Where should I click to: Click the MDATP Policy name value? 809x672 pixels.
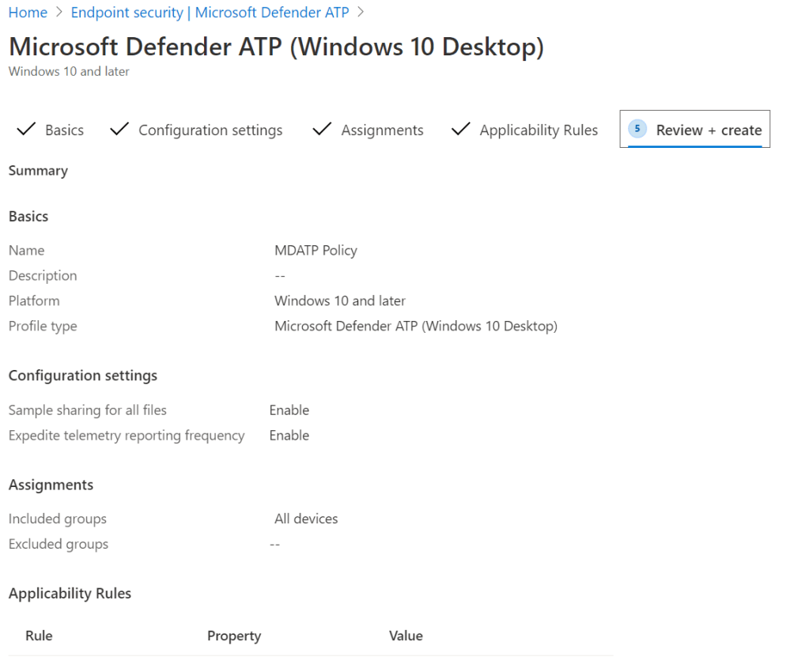click(x=316, y=251)
